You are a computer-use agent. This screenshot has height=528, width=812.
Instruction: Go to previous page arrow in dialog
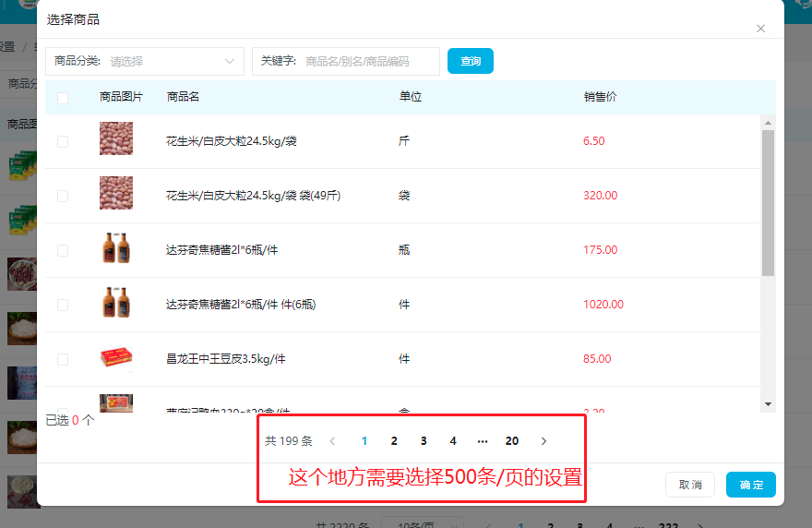click(332, 441)
